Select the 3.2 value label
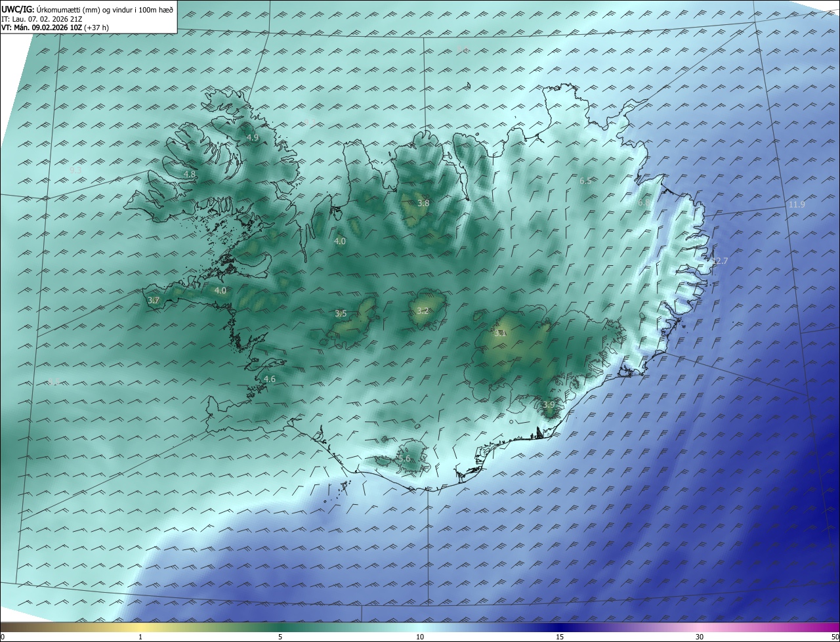Image resolution: width=840 pixels, height=642 pixels. click(423, 311)
